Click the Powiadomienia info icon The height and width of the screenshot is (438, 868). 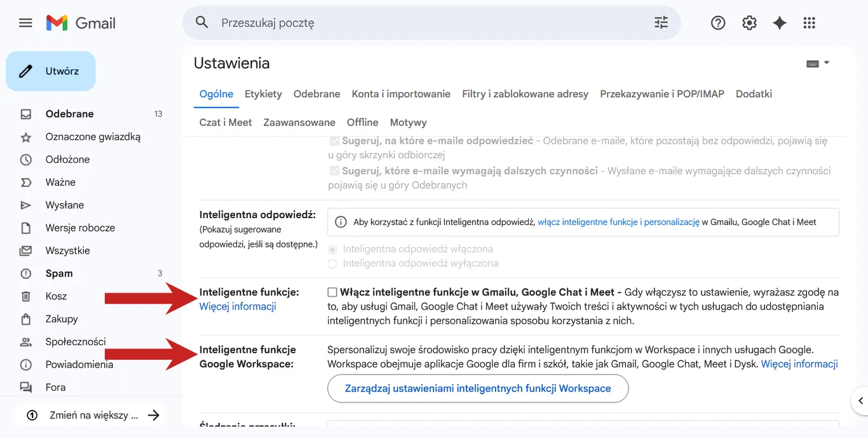pos(26,365)
